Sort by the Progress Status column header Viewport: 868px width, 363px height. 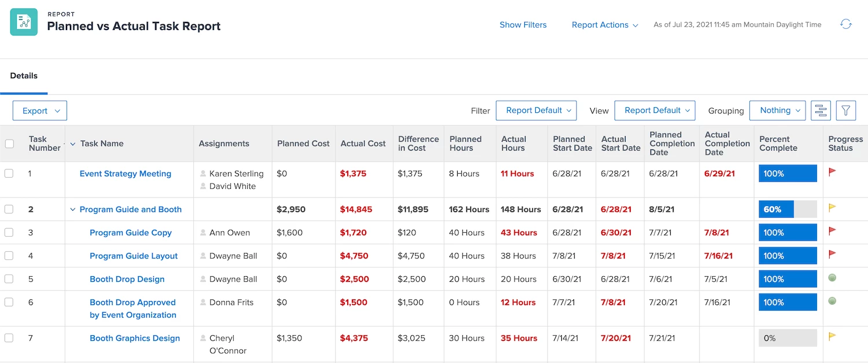tap(845, 144)
